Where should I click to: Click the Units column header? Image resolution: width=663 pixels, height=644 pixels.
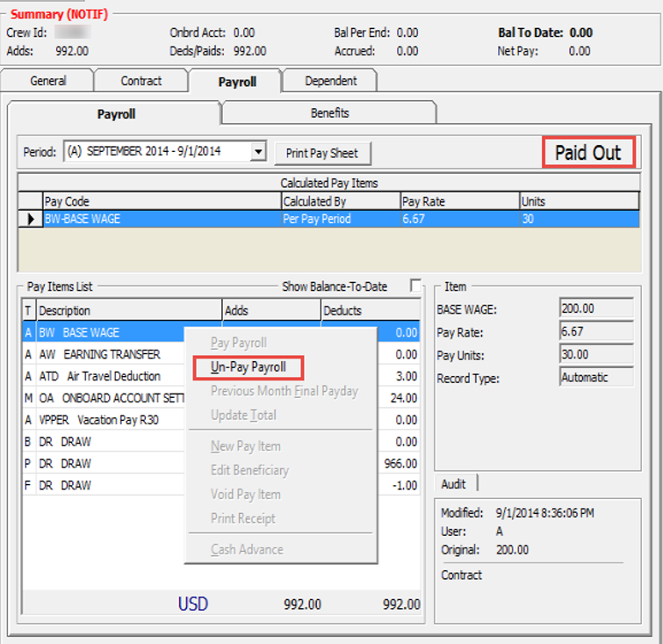[580, 201]
